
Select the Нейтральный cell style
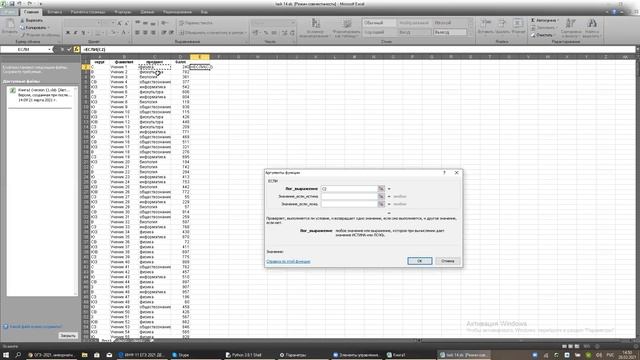point(414,23)
